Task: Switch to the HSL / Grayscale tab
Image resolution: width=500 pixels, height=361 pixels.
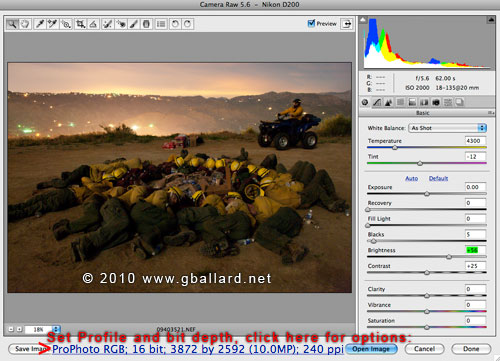Action: point(400,102)
